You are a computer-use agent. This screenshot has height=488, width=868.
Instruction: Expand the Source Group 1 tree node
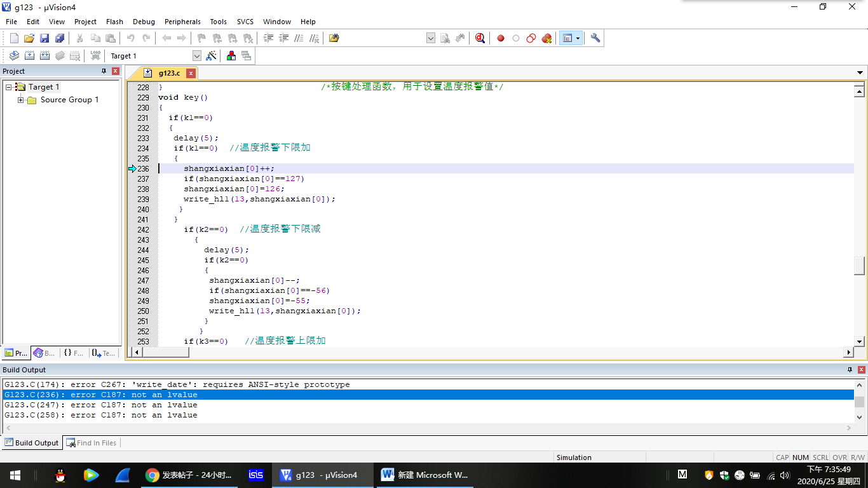(21, 100)
